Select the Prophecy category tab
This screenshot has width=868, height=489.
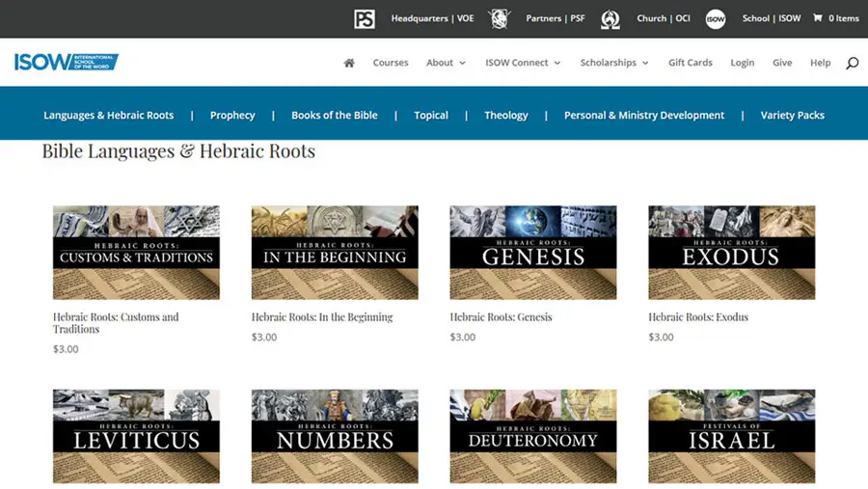(x=232, y=115)
